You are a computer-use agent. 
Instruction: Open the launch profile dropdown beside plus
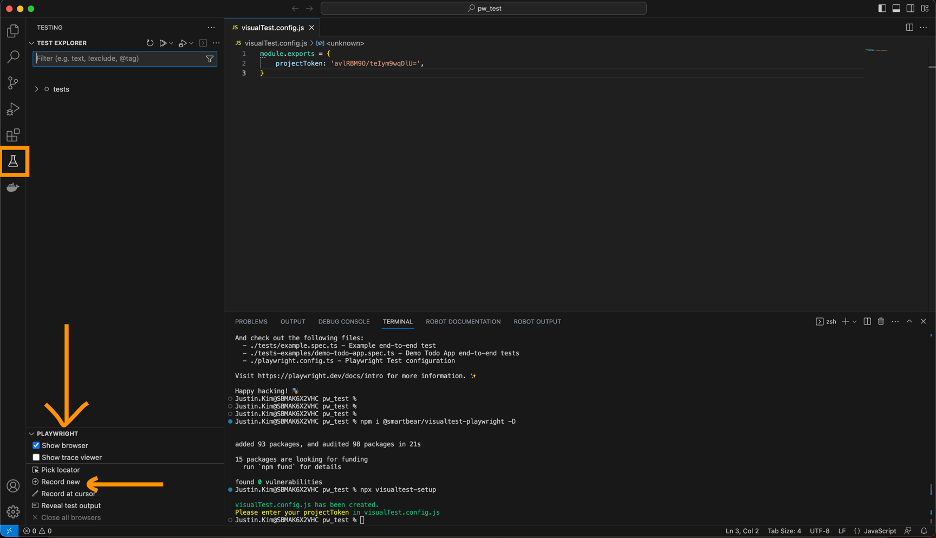[x=854, y=321]
